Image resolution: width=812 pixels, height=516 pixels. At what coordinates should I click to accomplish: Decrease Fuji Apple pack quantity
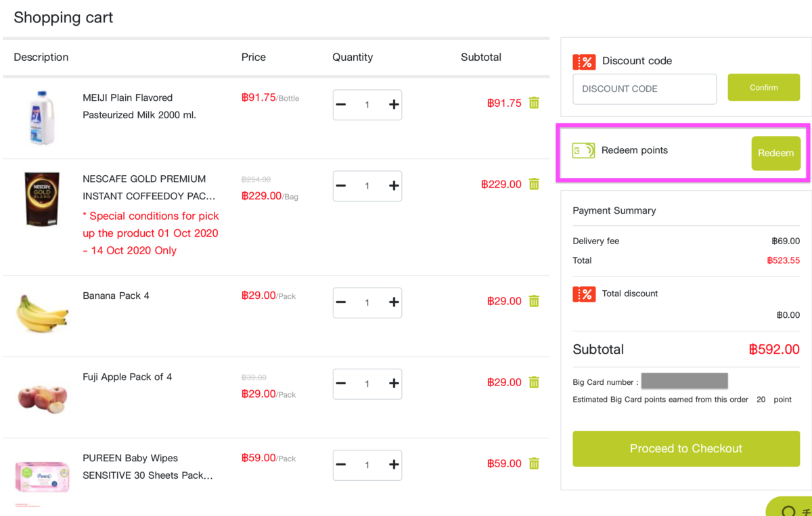tap(341, 383)
